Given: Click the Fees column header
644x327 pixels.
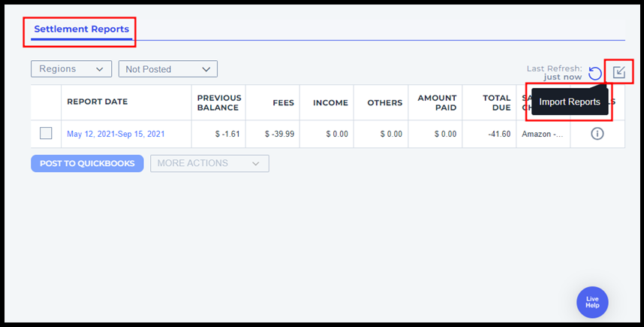Looking at the screenshot, I should pyautogui.click(x=282, y=102).
